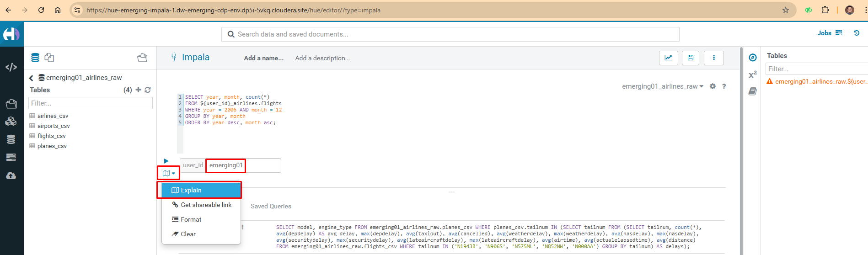Open the airlines_csv table

(53, 116)
